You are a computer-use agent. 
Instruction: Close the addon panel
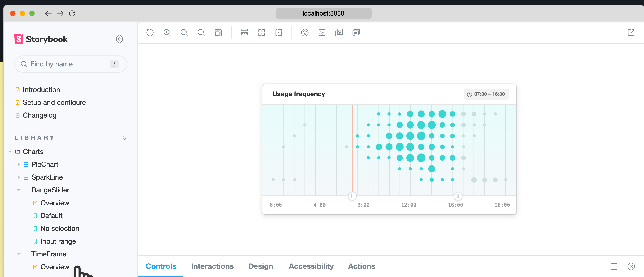[631, 266]
